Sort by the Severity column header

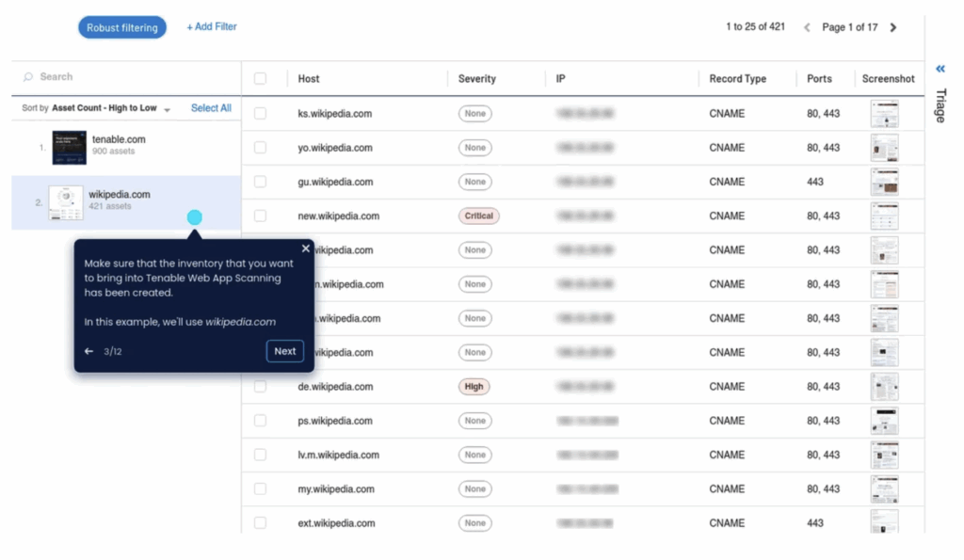tap(477, 79)
